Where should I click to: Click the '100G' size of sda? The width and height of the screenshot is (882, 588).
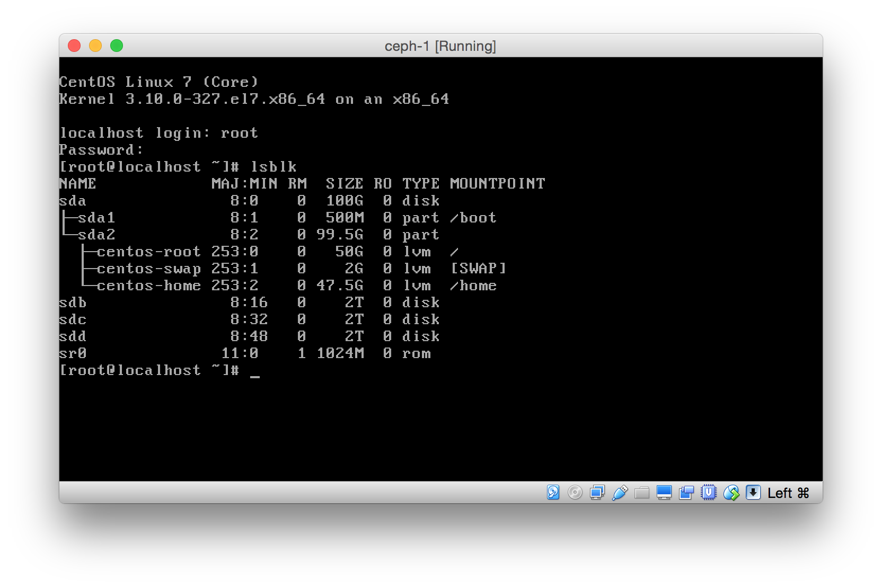pyautogui.click(x=345, y=201)
